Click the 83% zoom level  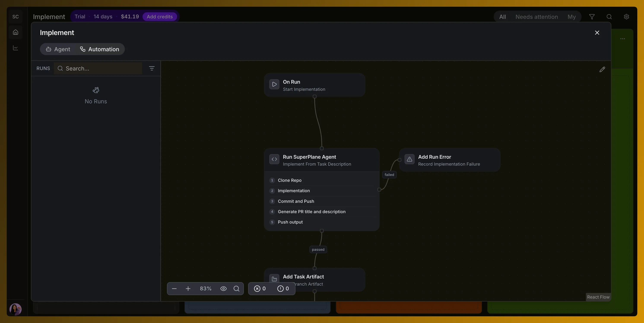pyautogui.click(x=206, y=289)
